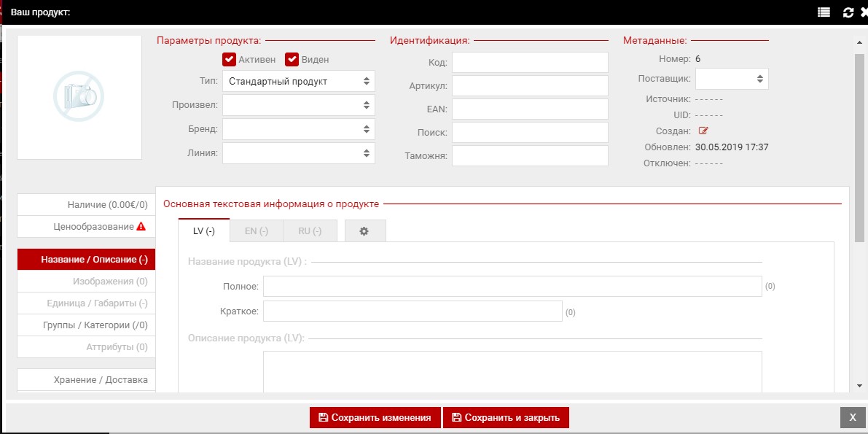868x434 pixels.
Task: Toggle the Виден checkbox
Action: pyautogui.click(x=292, y=60)
